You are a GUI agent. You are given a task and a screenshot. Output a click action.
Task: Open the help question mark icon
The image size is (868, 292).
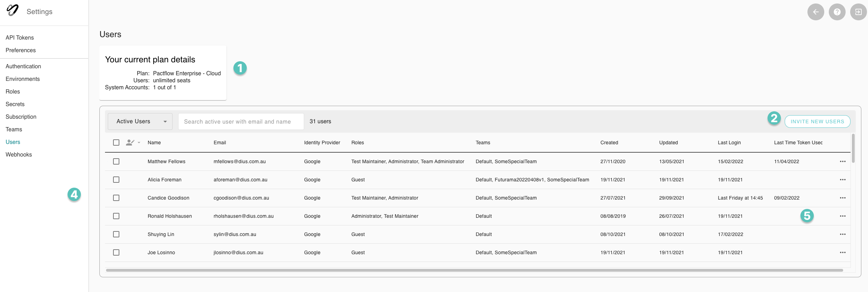[x=837, y=12]
